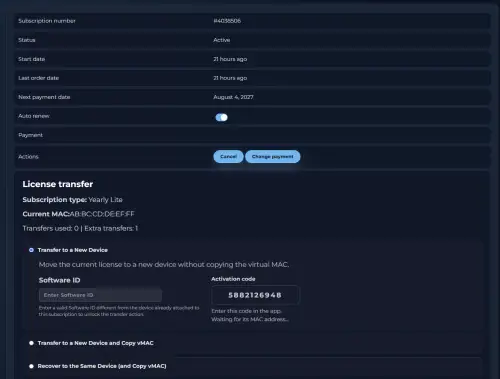
Task: Click the Transfers used count line
Action: tap(80, 228)
